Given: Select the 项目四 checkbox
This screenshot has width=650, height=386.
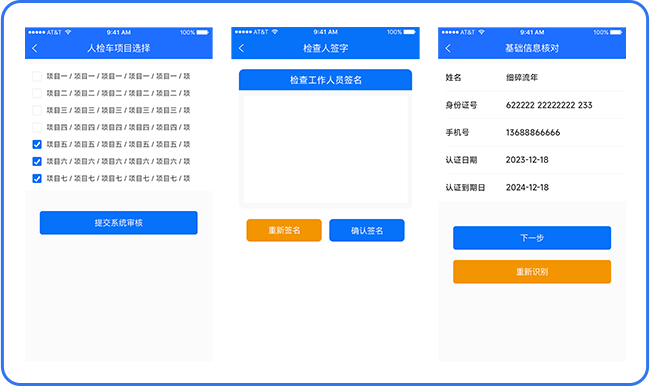Looking at the screenshot, I should click(x=37, y=127).
